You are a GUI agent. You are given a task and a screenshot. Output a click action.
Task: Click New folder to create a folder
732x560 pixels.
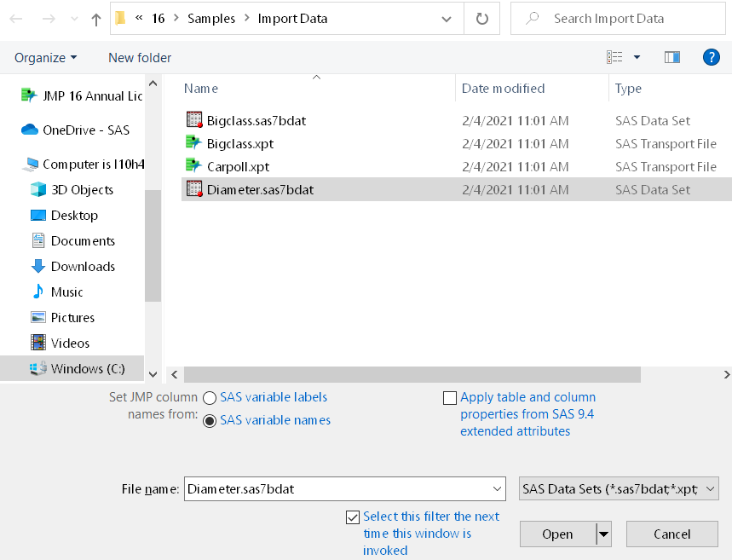tap(139, 57)
